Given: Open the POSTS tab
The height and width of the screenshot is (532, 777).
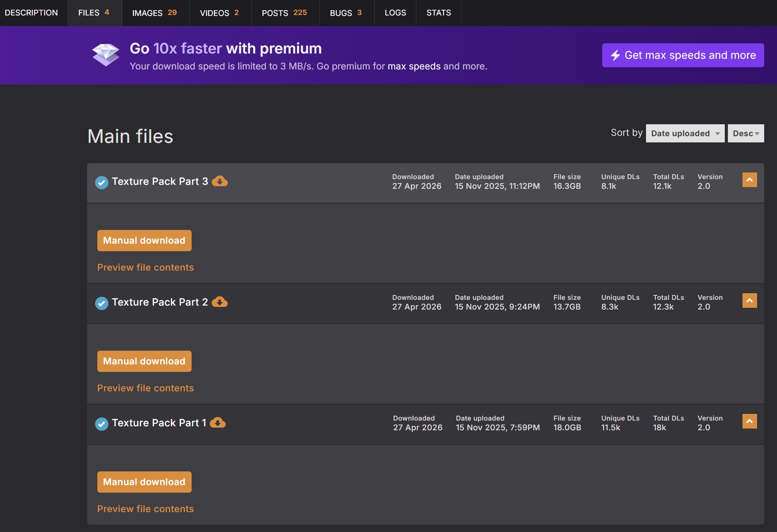Looking at the screenshot, I should 285,13.
